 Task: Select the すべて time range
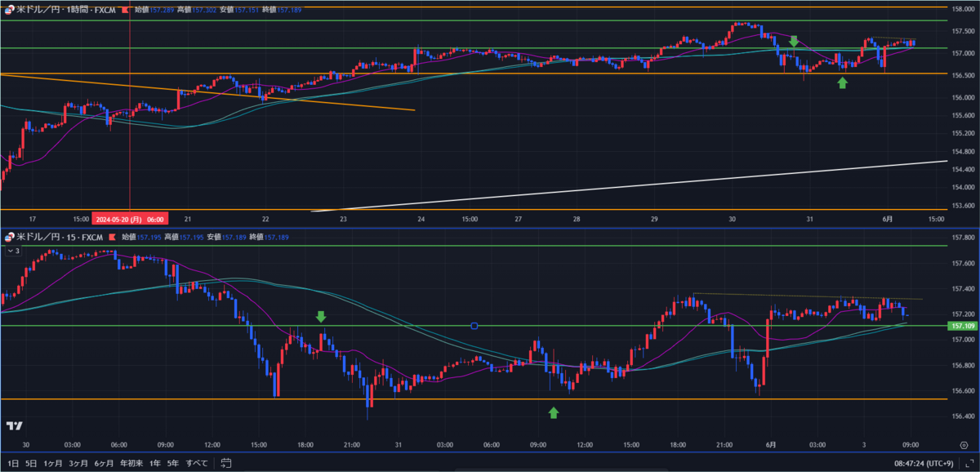click(197, 463)
